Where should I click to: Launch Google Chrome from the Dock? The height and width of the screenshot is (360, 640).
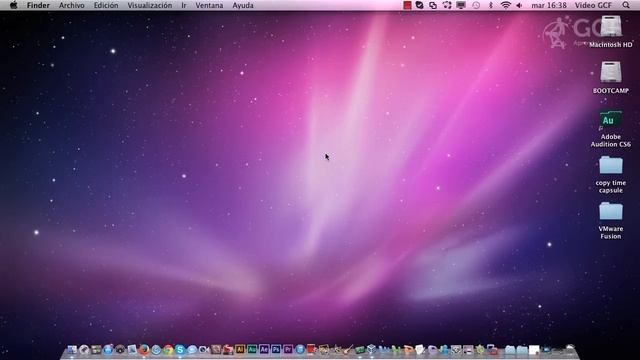[x=168, y=350]
